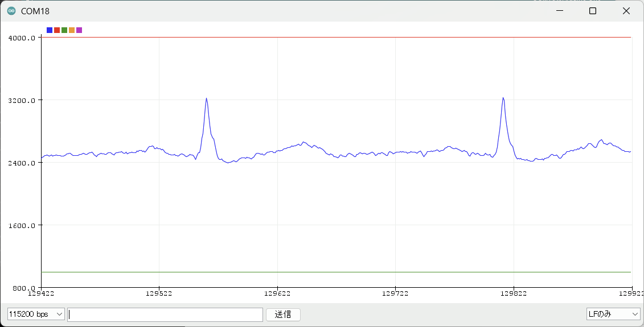Open the 115200 bps baud rate dropdown

pos(36,314)
